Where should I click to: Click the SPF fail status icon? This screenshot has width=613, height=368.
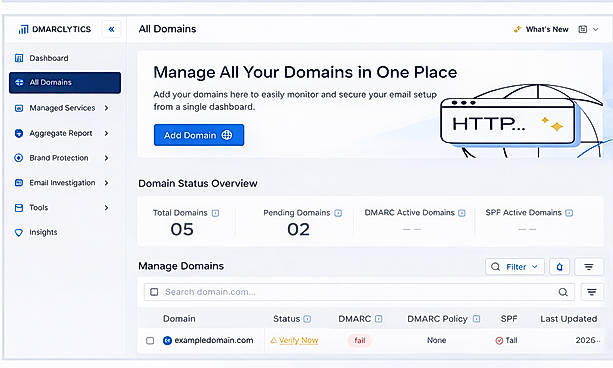pyautogui.click(x=499, y=341)
